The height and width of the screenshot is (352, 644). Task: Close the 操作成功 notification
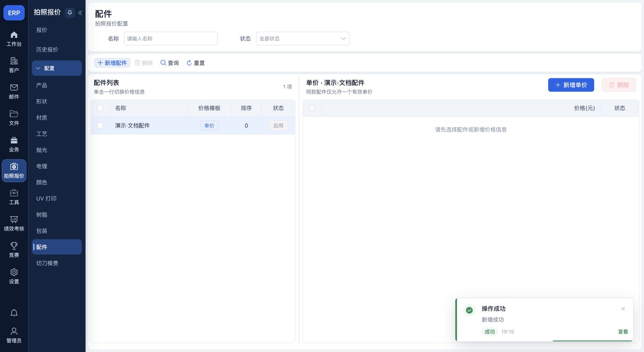[x=623, y=309]
